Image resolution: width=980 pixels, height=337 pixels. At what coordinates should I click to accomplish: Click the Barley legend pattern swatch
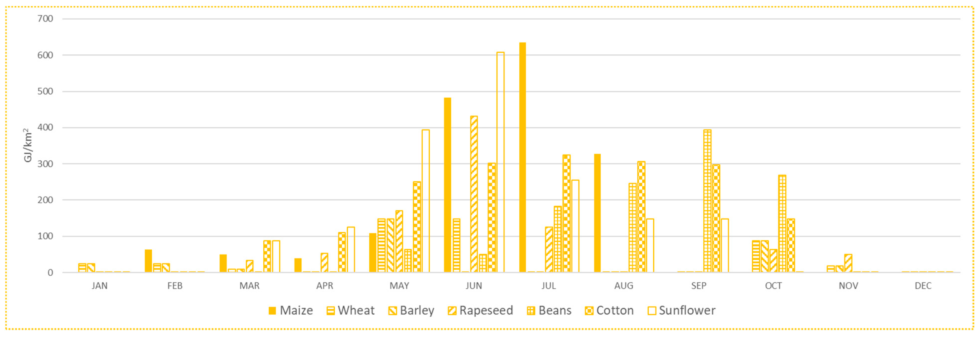point(392,311)
